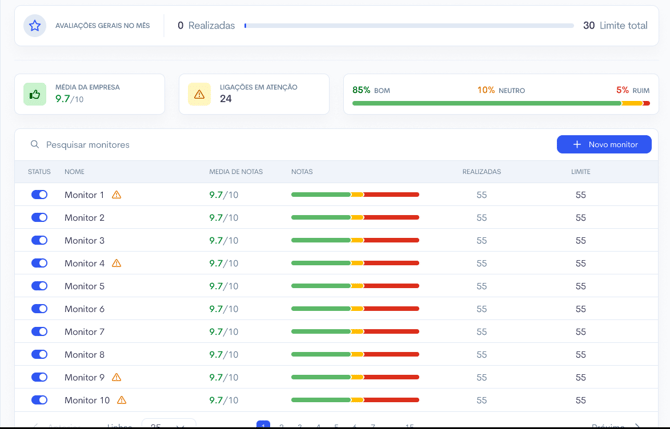Image resolution: width=670 pixels, height=429 pixels.
Task: Sort by Media de Notas column header
Action: coord(236,172)
